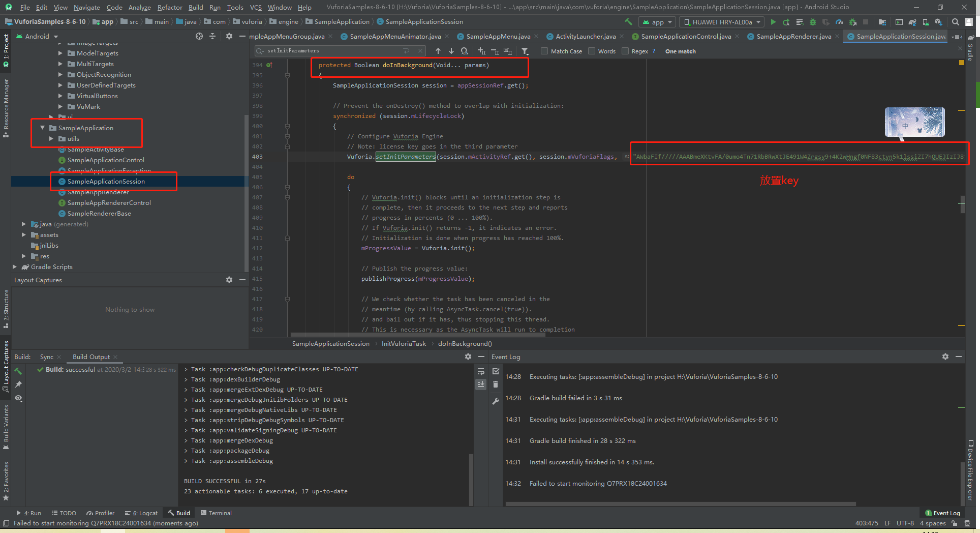Toggle the Project tool window sidebar button
This screenshot has width=980, height=533.
tap(6, 50)
